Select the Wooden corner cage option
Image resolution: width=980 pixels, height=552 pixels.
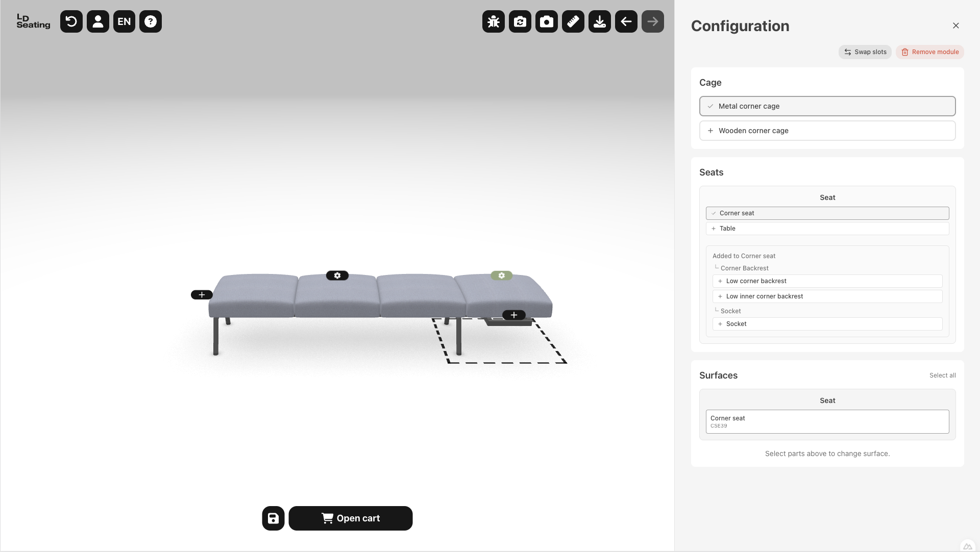pos(827,131)
